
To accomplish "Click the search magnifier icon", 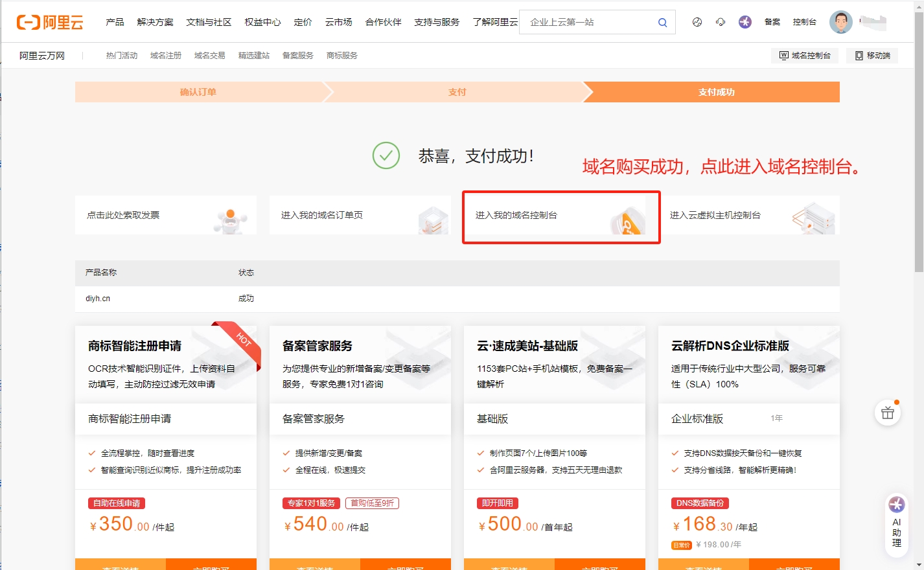I will point(662,21).
